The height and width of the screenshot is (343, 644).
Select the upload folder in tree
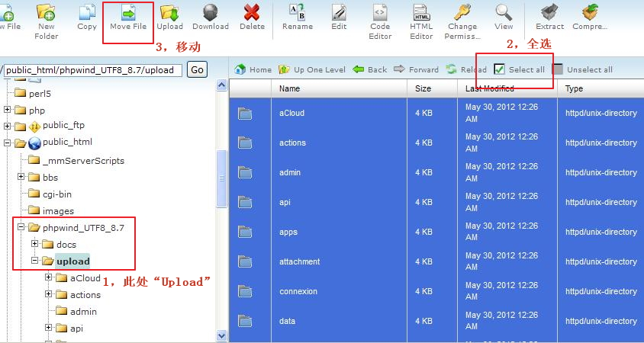click(72, 261)
